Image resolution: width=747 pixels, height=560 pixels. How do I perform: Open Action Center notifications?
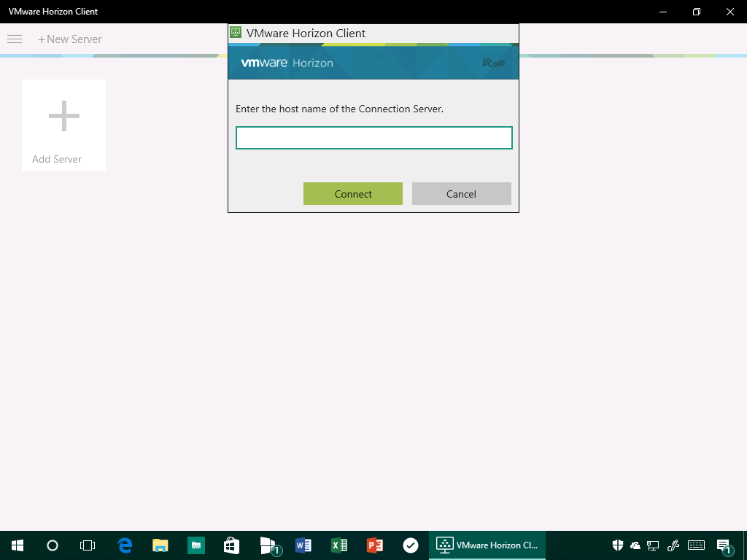(x=724, y=546)
